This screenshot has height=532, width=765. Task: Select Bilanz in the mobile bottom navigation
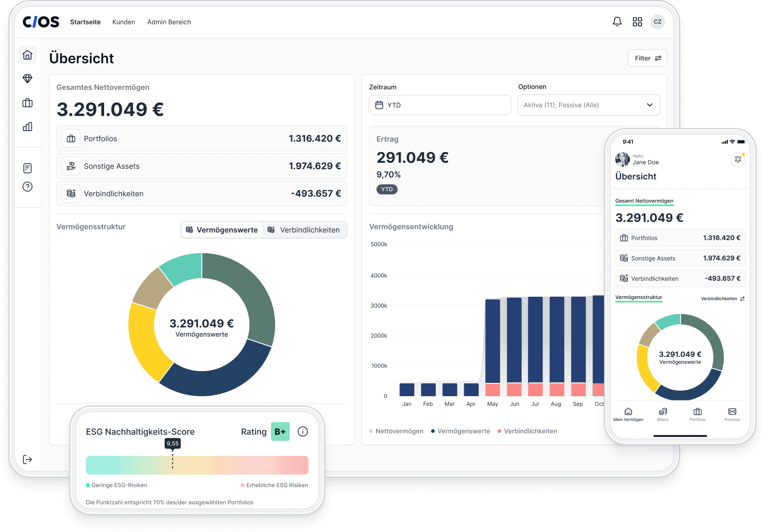pos(663,415)
